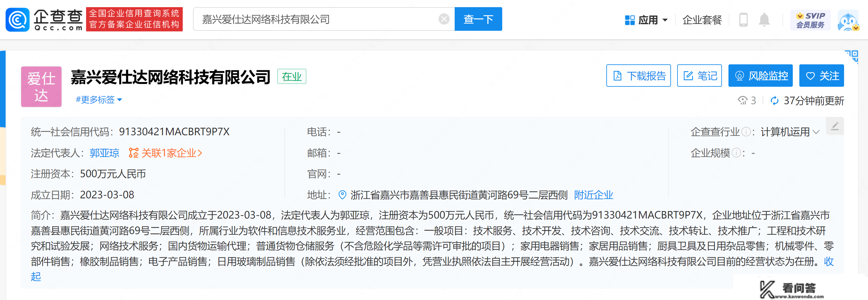Viewport: 868px width, 300px height.
Task: Open the 关联1家企业 link
Action: point(172,153)
